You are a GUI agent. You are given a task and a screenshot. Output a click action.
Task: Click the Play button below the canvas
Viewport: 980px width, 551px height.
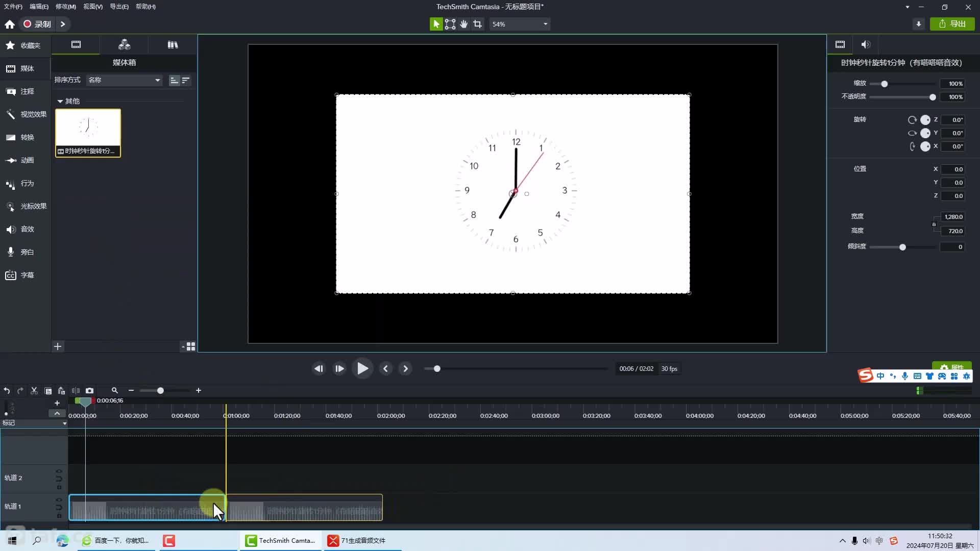(362, 368)
